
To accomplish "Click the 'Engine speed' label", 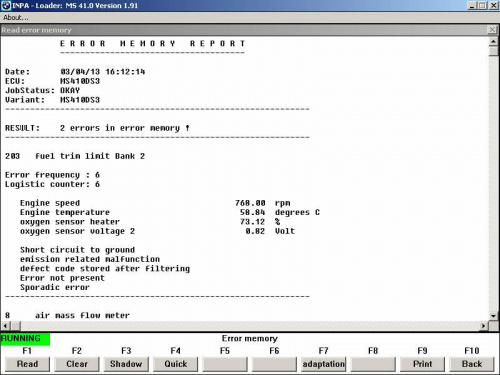I will click(50, 203).
